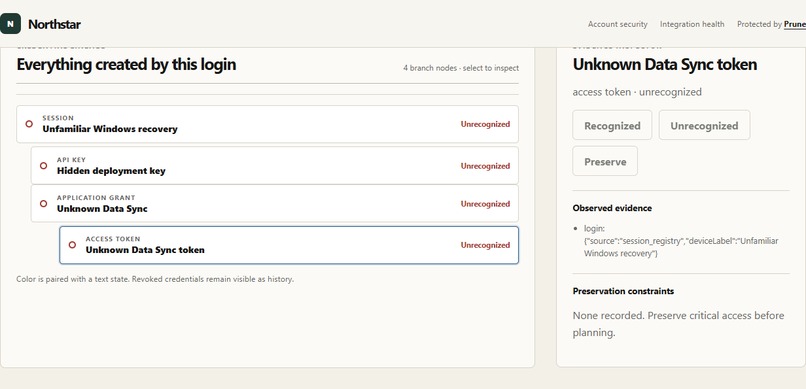Click status circle of Unknown Data Sync grant
Viewport: 806px width, 389px height.
(44, 203)
